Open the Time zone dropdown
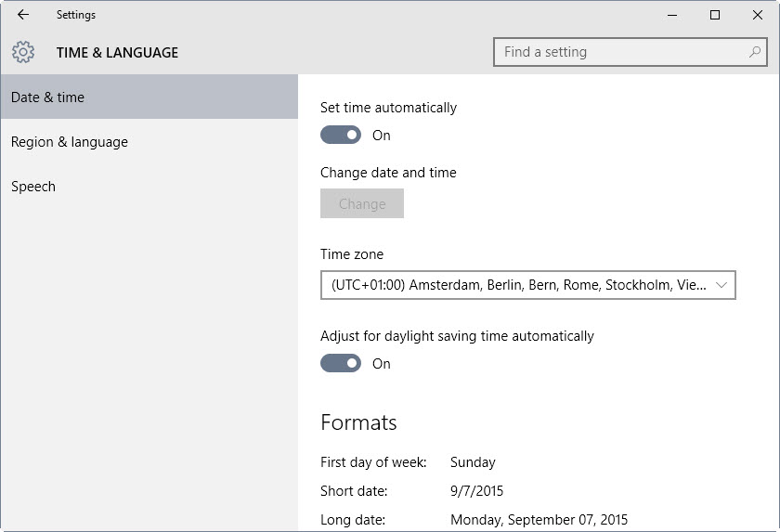Viewport: 780px width, 532px height. pyautogui.click(x=527, y=285)
